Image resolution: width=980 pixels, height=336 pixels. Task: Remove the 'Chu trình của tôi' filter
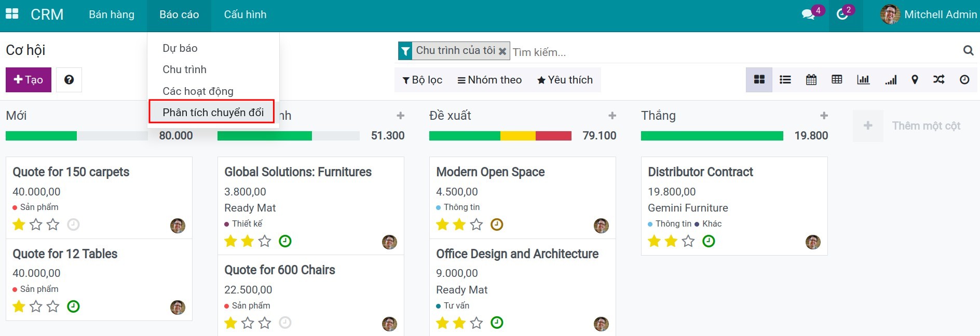[x=502, y=51]
